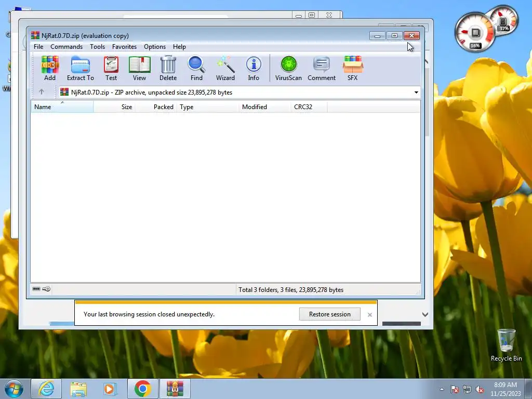Expand the chevron beside the session notice
The width and height of the screenshot is (532, 399).
425,314
